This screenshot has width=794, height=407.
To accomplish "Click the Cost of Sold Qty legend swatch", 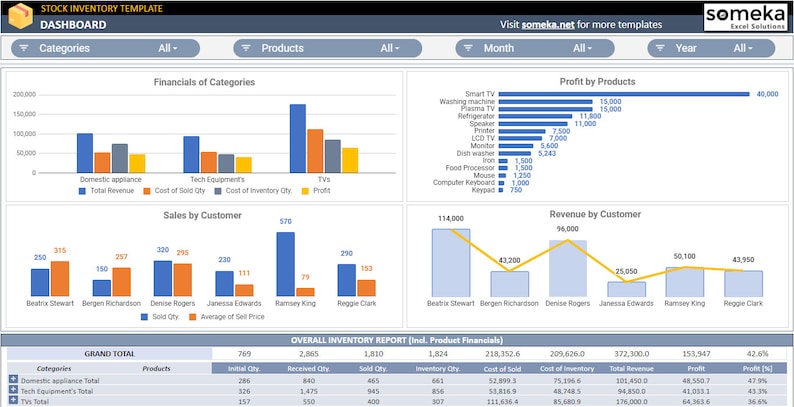I will click(147, 191).
